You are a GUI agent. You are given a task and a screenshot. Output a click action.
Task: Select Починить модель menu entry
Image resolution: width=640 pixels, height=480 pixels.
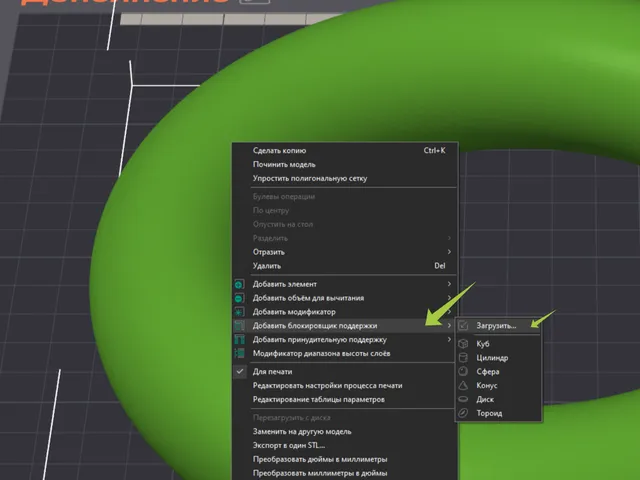(345, 164)
